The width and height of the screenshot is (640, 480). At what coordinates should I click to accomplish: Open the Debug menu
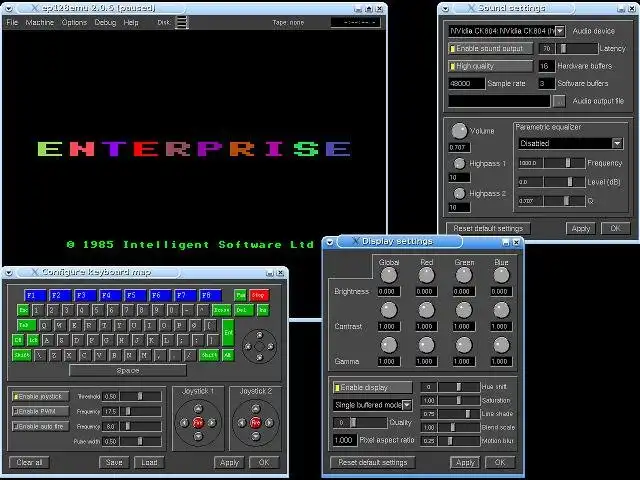tap(105, 22)
